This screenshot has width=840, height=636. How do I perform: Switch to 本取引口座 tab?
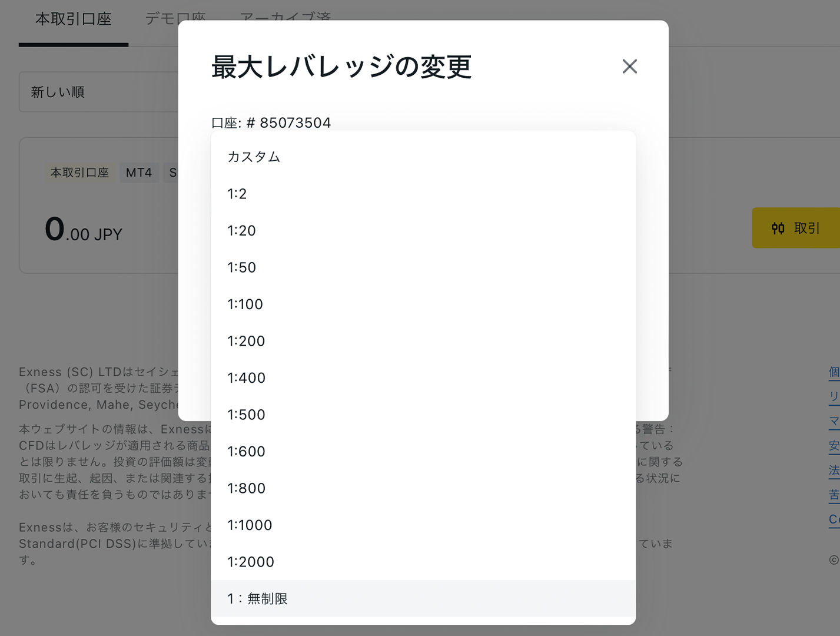(x=73, y=19)
